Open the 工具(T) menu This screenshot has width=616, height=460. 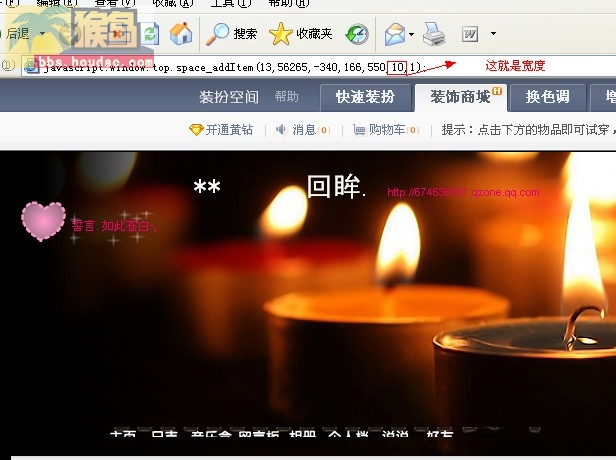[230, 3]
